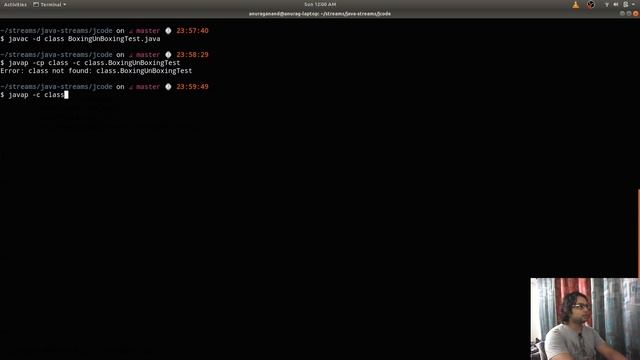The height and width of the screenshot is (360, 640).
Task: Minimize the terminal window
Action: click(622, 13)
